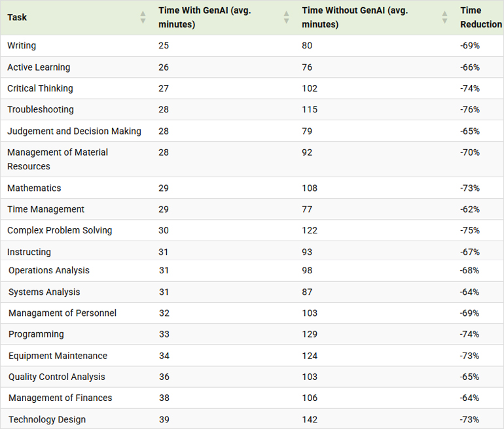Click the 142 value for Technology Design
504x429 pixels.
click(x=310, y=419)
